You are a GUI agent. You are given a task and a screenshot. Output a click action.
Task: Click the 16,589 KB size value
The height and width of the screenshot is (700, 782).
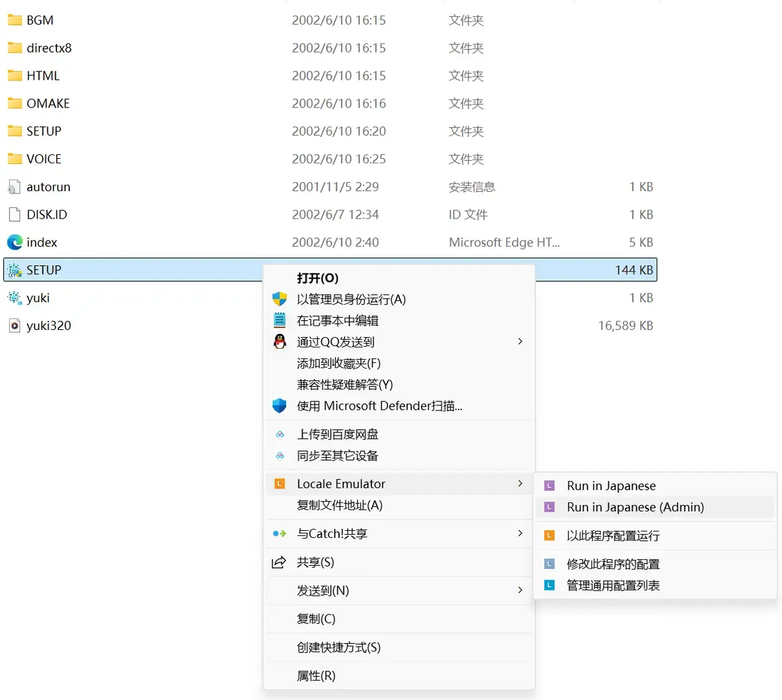coord(625,326)
